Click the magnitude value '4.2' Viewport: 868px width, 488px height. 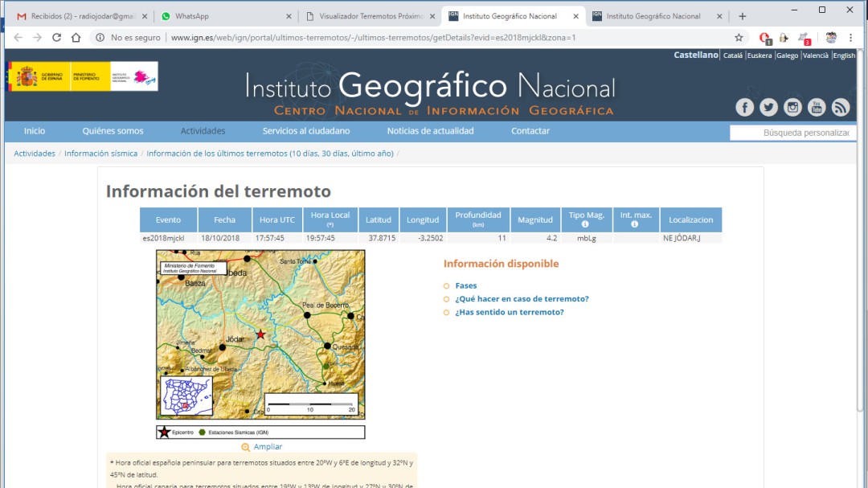(551, 238)
